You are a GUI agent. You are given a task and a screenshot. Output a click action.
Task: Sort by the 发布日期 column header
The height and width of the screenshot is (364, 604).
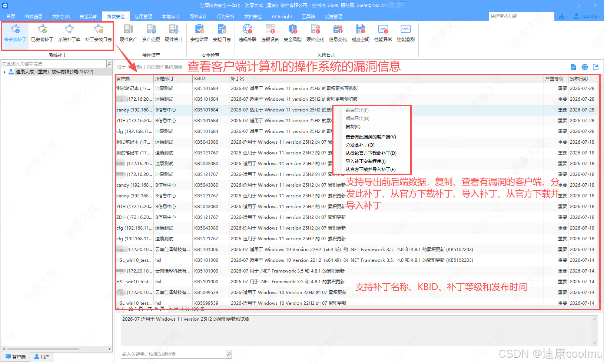pos(583,79)
